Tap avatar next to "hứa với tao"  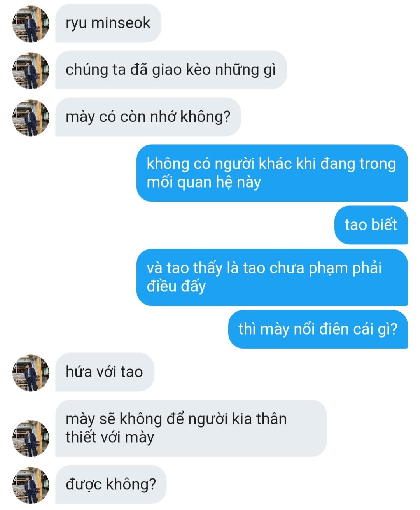31,373
